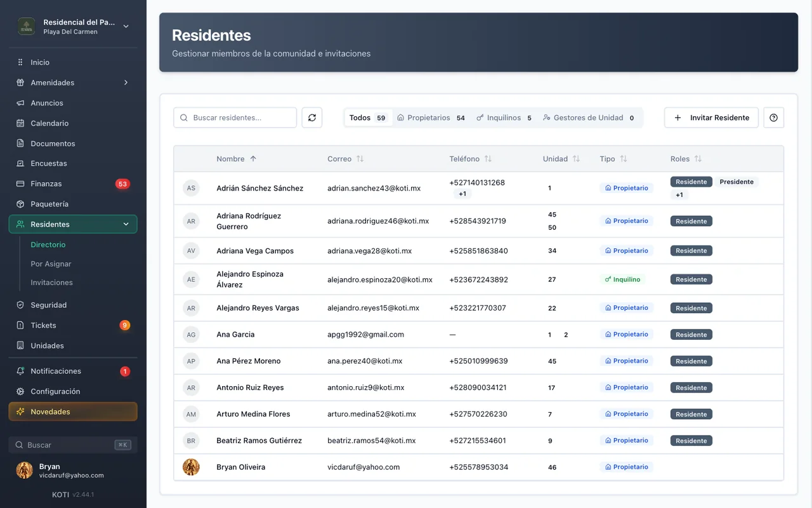The image size is (812, 508).
Task: Click Bryan Oliveira's avatar photo in table
Action: click(191, 467)
